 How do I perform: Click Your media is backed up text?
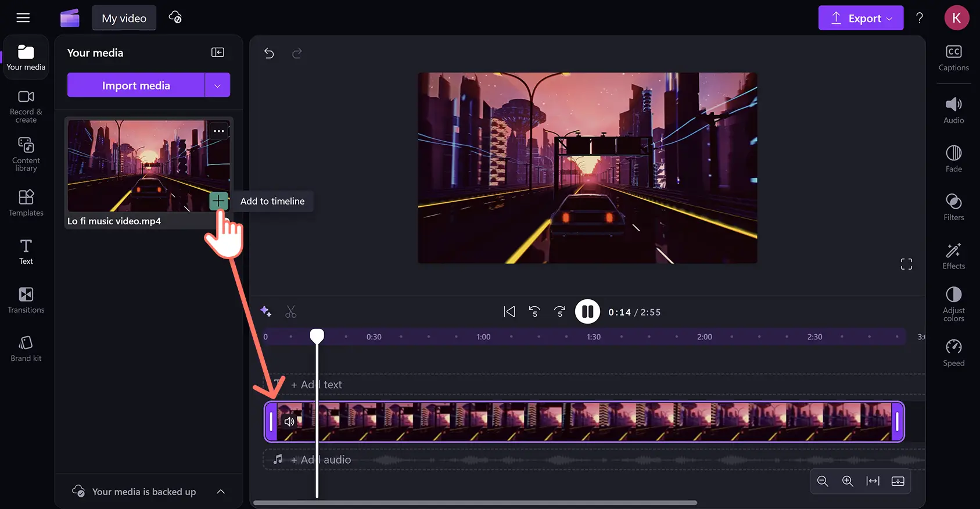tap(144, 492)
